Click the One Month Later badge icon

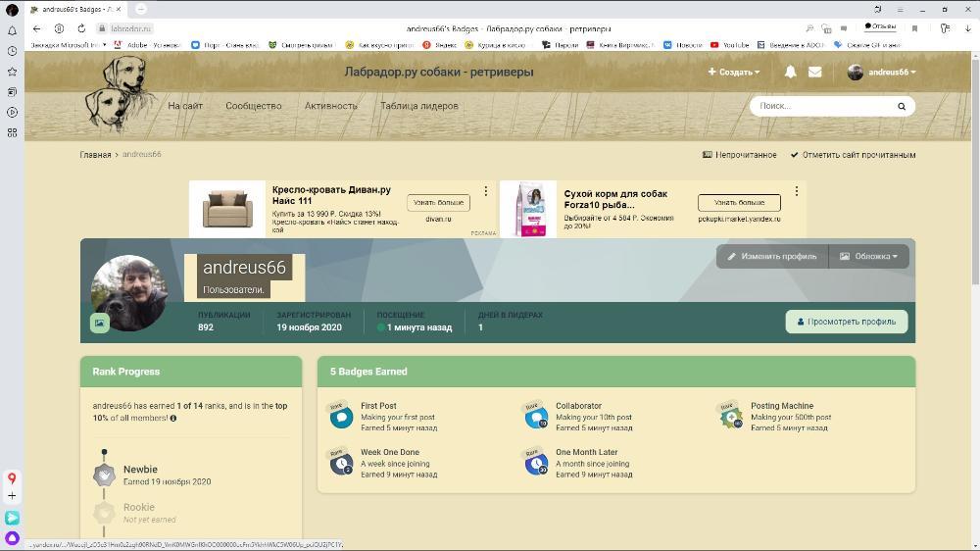535,463
